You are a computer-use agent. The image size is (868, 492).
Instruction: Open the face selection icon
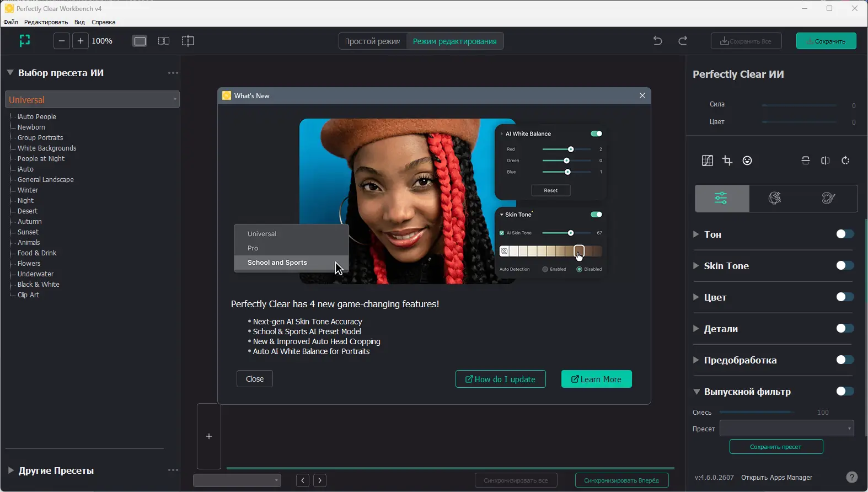pyautogui.click(x=747, y=161)
